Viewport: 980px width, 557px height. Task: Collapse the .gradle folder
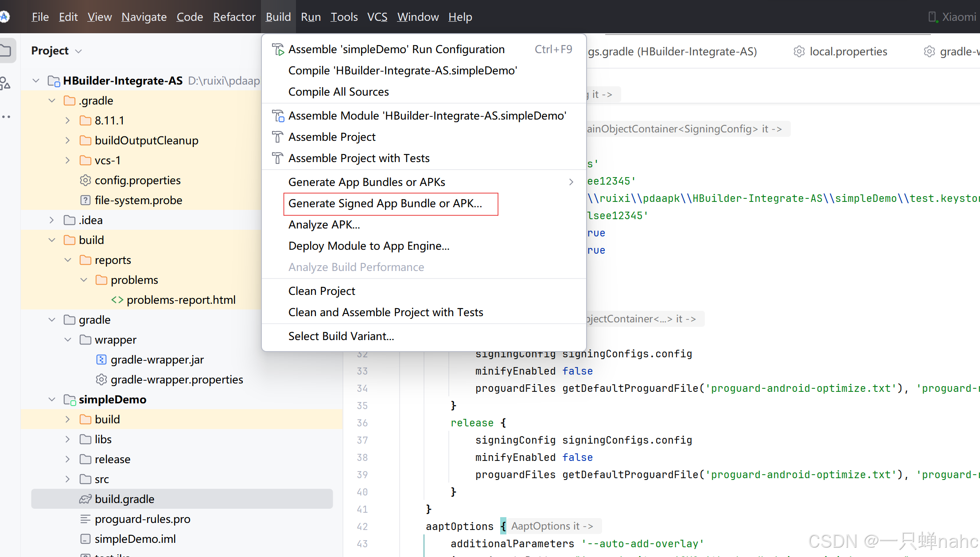(52, 101)
